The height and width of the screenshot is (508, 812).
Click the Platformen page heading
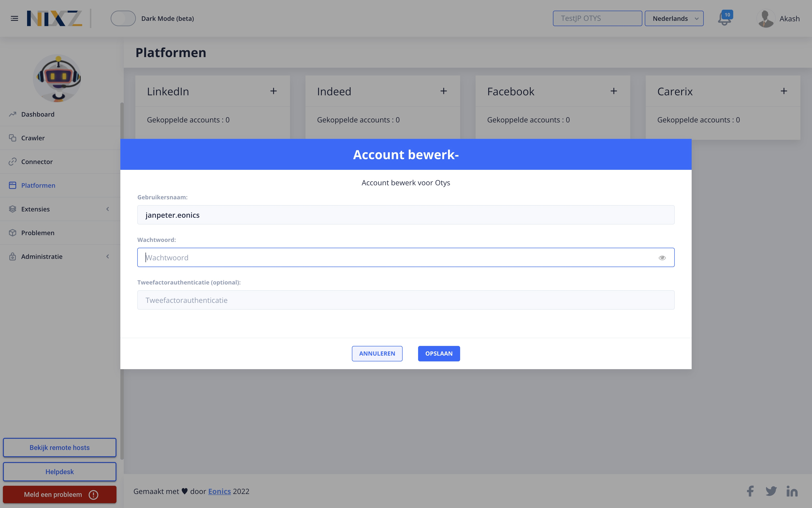point(171,53)
